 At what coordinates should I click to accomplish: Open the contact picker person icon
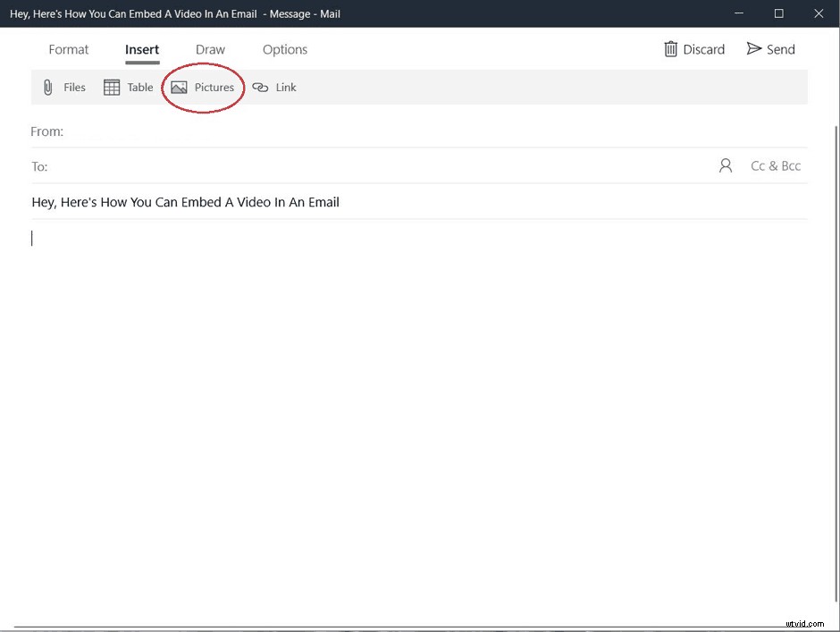pos(725,165)
